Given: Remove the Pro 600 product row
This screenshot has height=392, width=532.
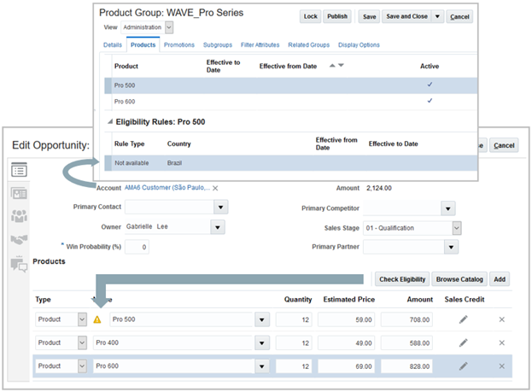Looking at the screenshot, I should click(x=501, y=366).
